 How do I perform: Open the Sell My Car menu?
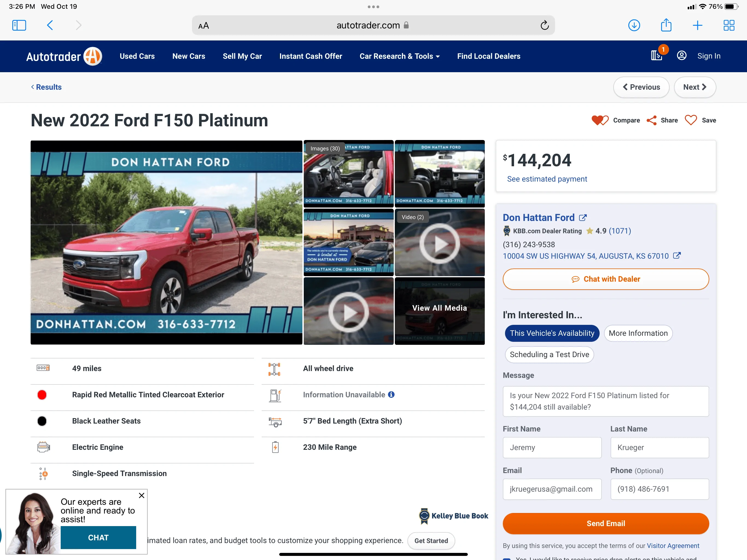pos(242,56)
